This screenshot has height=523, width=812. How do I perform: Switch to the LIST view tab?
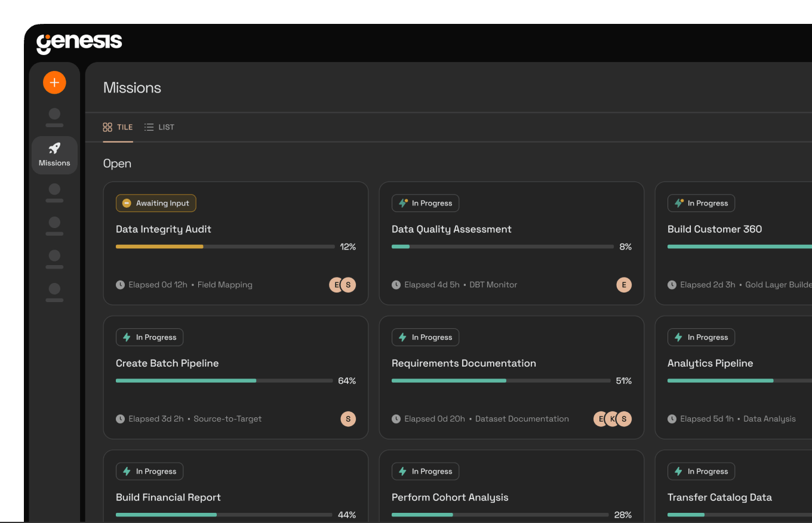[159, 127]
